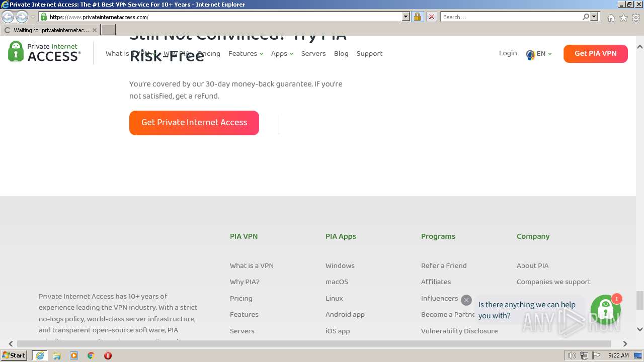644x362 pixels.
Task: Open the Windows app link
Action: point(340,265)
